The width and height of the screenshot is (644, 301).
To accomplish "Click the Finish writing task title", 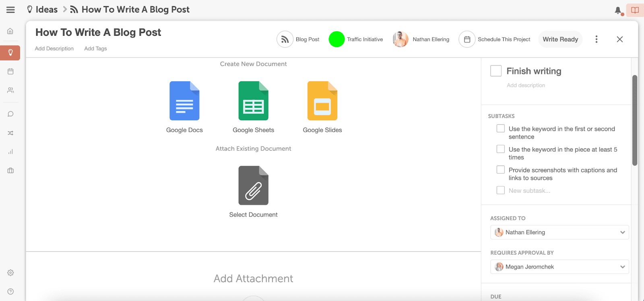I will click(534, 71).
